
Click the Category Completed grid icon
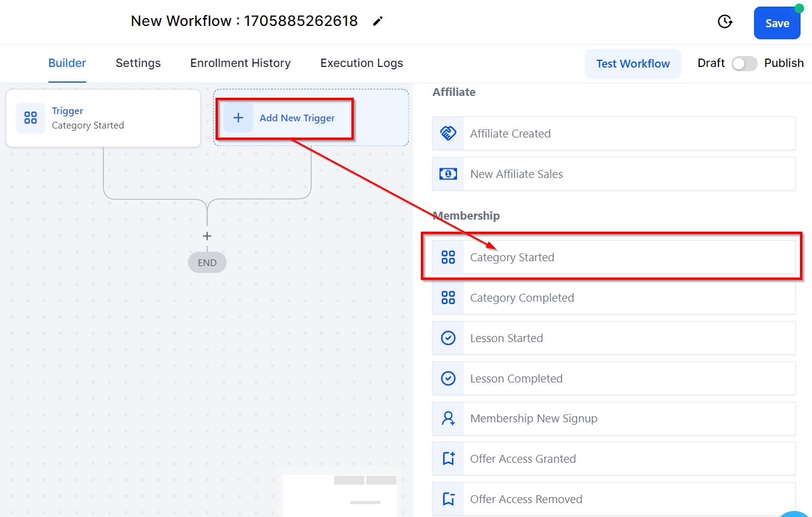(x=448, y=297)
